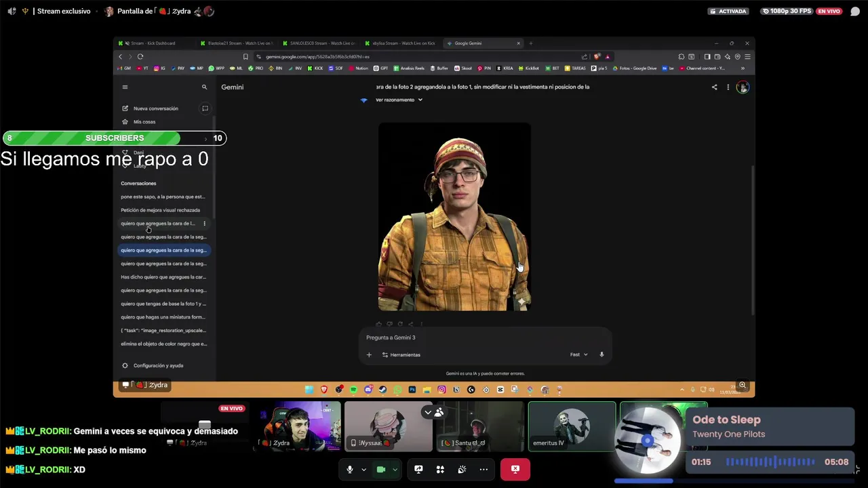Activate the microphone in Gemini prompt box
Screen dimensions: 868x488
601,354
